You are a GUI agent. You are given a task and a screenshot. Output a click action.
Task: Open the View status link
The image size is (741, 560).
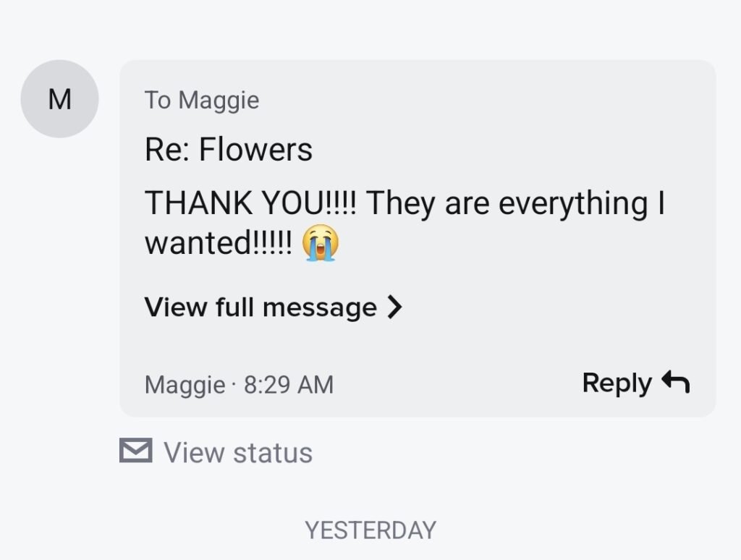tap(237, 452)
